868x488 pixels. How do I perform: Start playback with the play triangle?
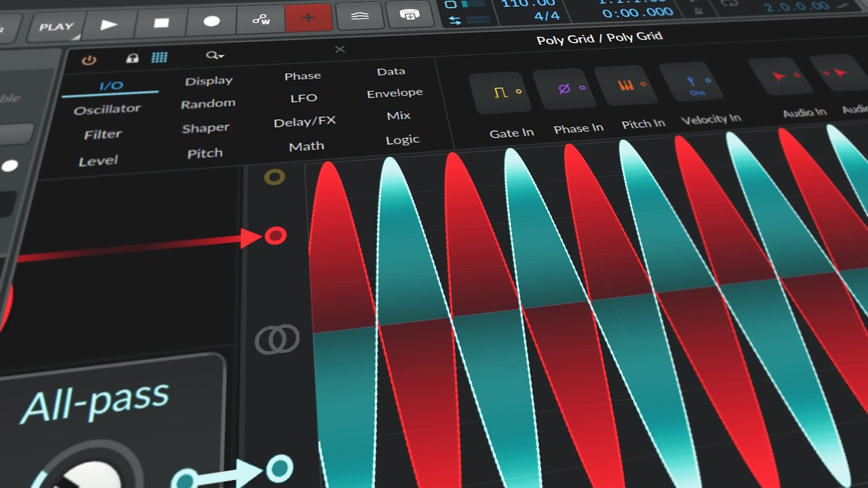point(108,25)
